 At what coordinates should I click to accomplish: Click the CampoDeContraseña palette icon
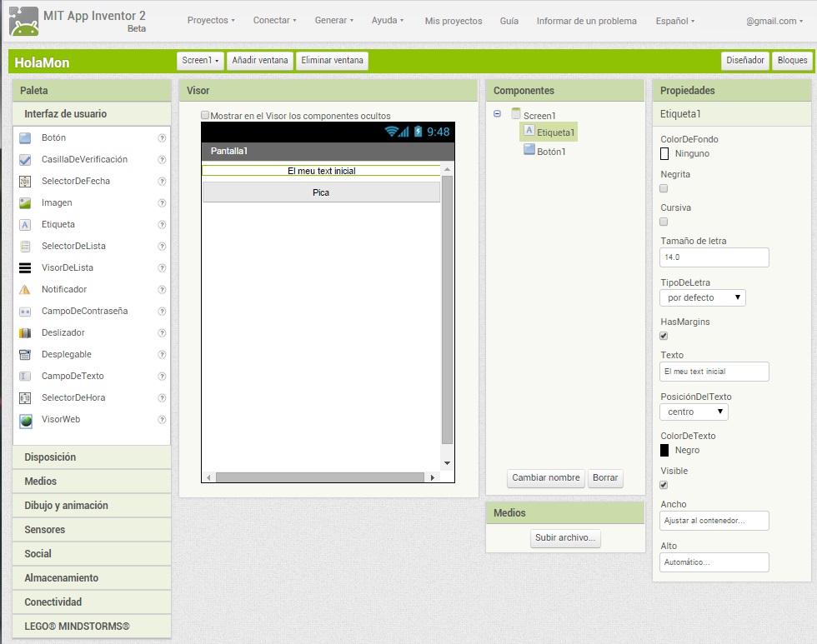25,312
